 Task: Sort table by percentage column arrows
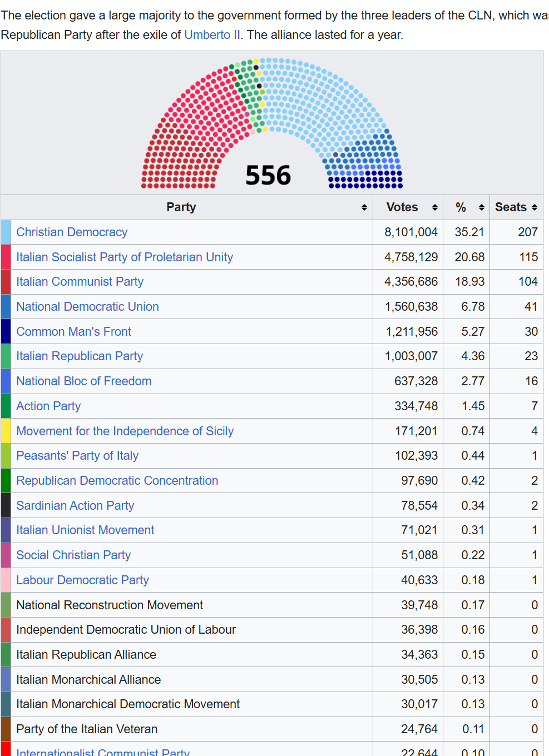click(x=481, y=207)
